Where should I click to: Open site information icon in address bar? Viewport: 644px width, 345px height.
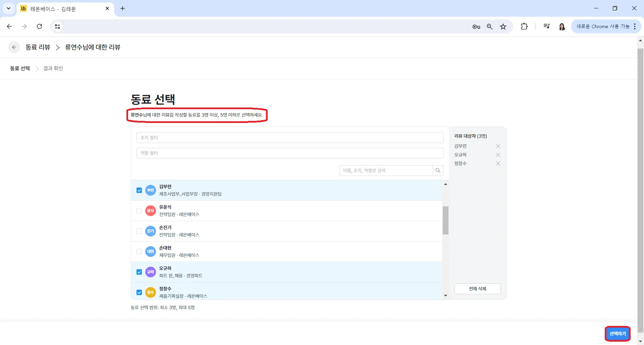click(x=58, y=26)
